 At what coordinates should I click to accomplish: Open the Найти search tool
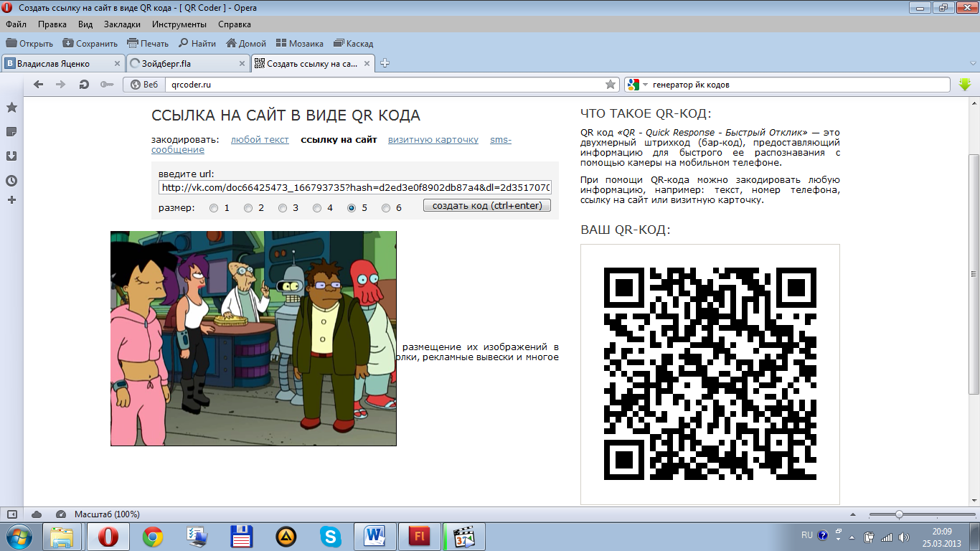coord(197,43)
